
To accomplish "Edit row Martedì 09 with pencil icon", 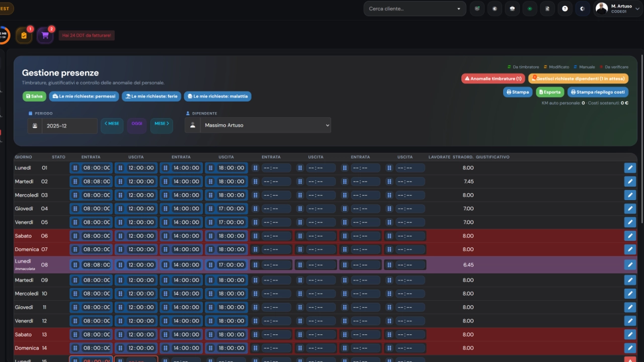I will [x=629, y=280].
